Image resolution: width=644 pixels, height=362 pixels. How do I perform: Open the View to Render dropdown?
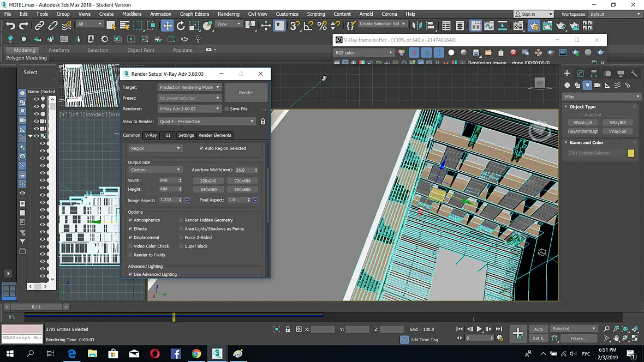click(206, 122)
